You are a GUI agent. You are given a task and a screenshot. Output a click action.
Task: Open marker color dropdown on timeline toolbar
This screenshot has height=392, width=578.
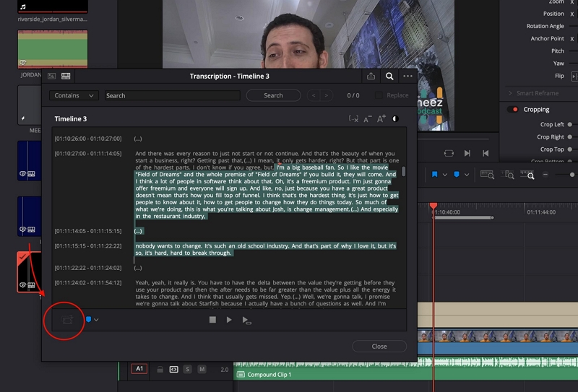click(x=467, y=175)
